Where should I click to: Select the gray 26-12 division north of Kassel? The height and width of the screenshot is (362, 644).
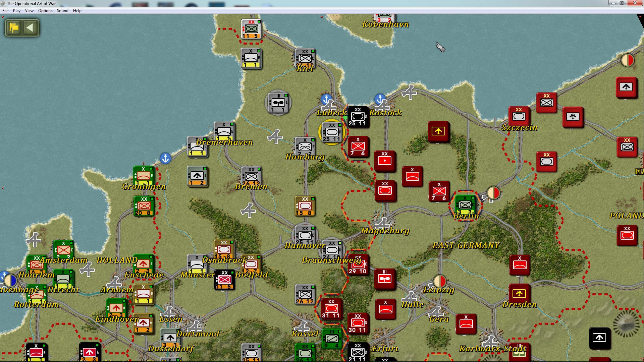point(305,294)
